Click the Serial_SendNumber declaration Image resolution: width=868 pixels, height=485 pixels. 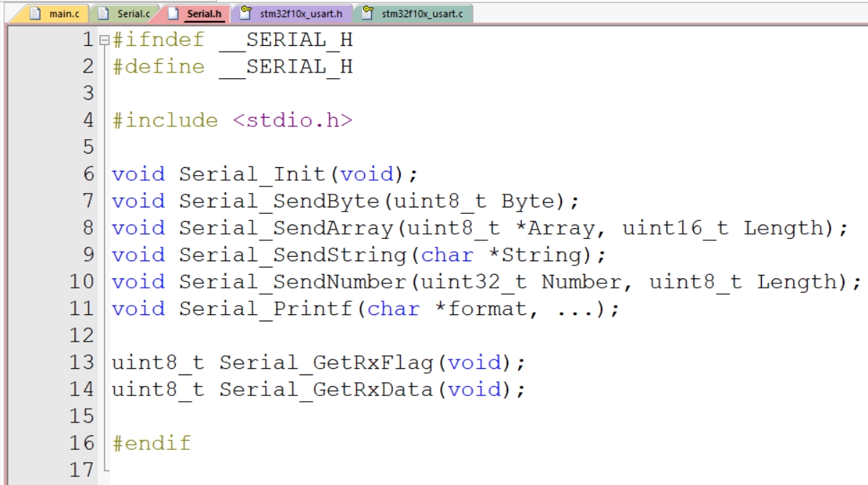click(x=486, y=281)
